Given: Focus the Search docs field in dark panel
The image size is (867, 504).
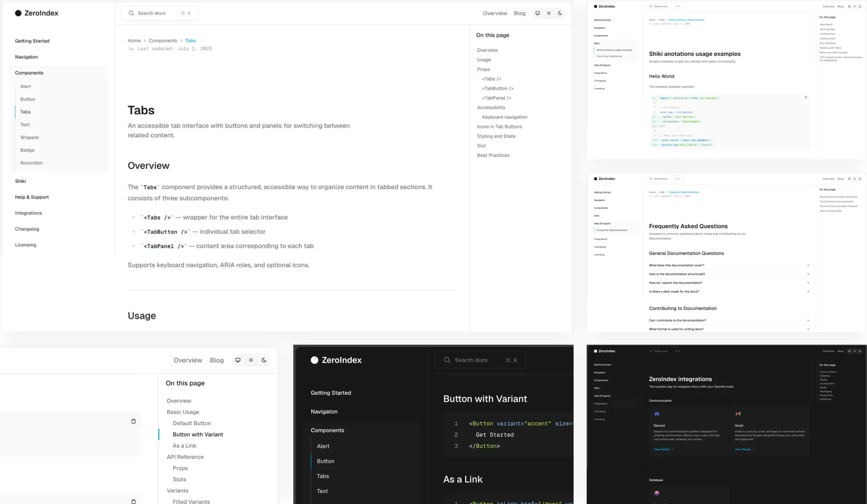Looking at the screenshot, I should point(480,360).
